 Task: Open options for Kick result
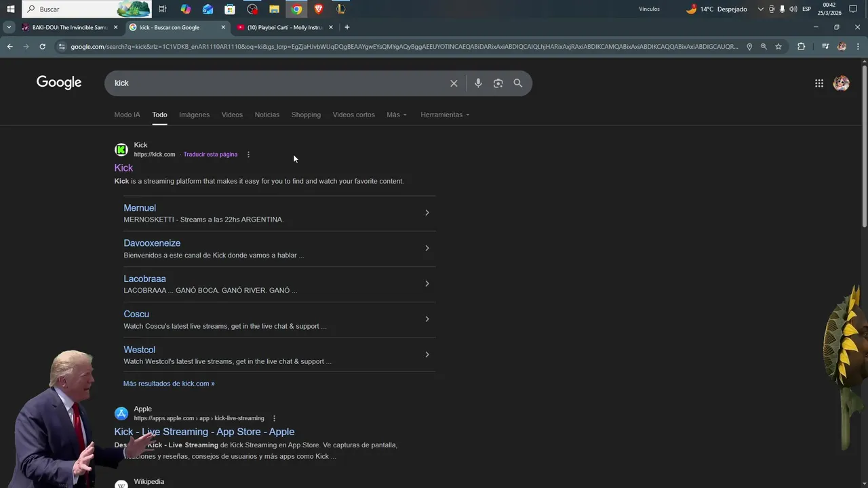(248, 155)
